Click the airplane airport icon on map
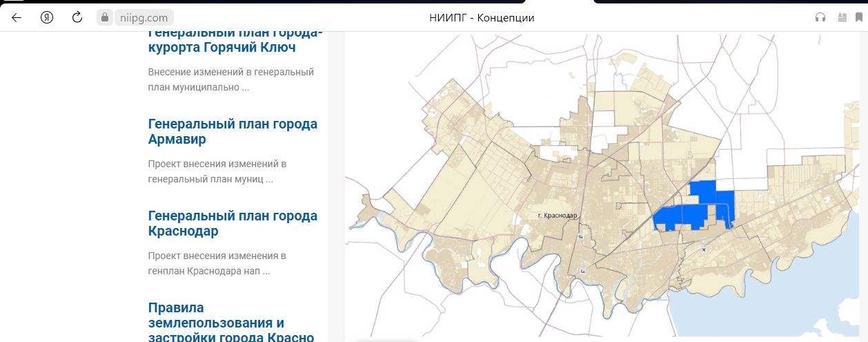Image resolution: width=868 pixels, height=342 pixels. point(703,249)
